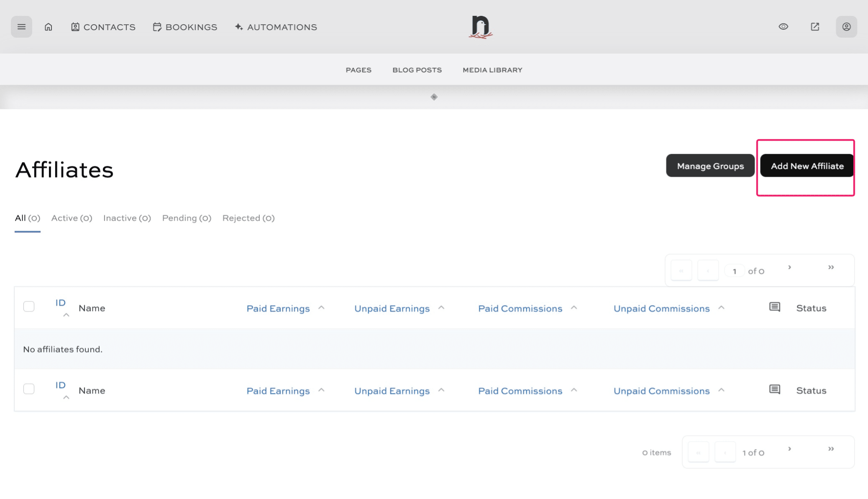The width and height of the screenshot is (868, 499).
Task: Click the Add New Affiliate button
Action: [x=807, y=166]
